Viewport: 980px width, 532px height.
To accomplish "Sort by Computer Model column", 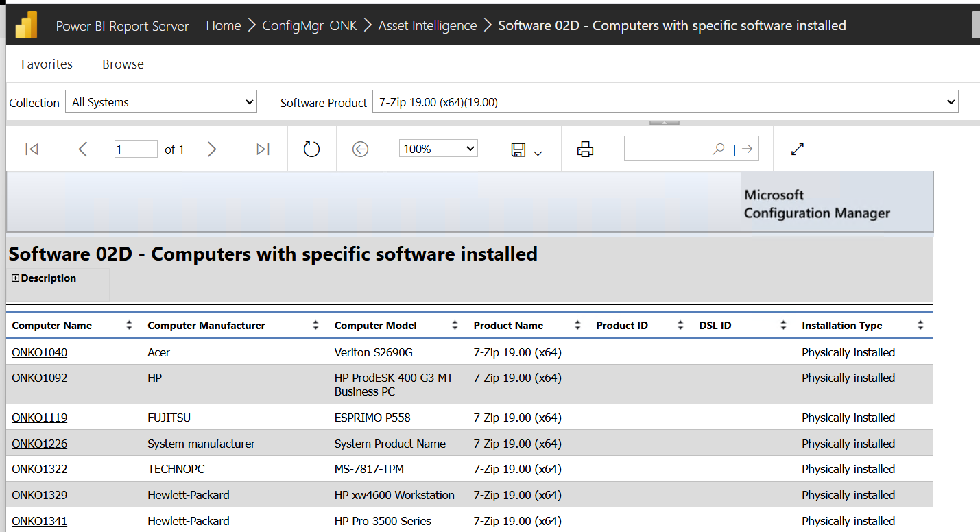I will point(455,326).
